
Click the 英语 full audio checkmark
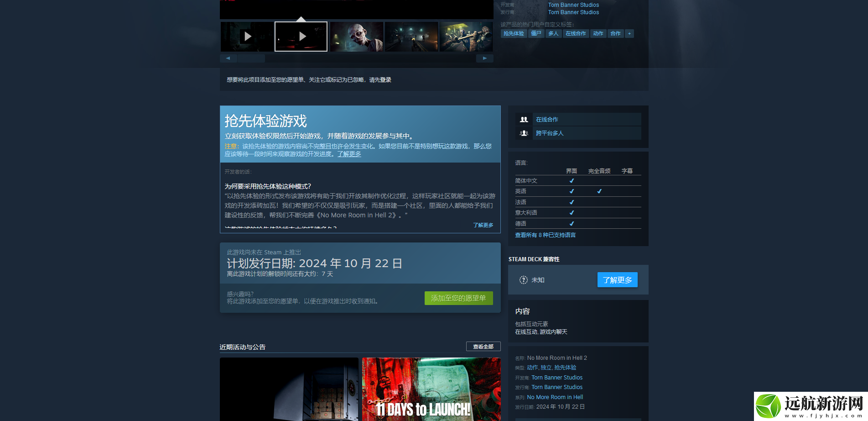[599, 191]
